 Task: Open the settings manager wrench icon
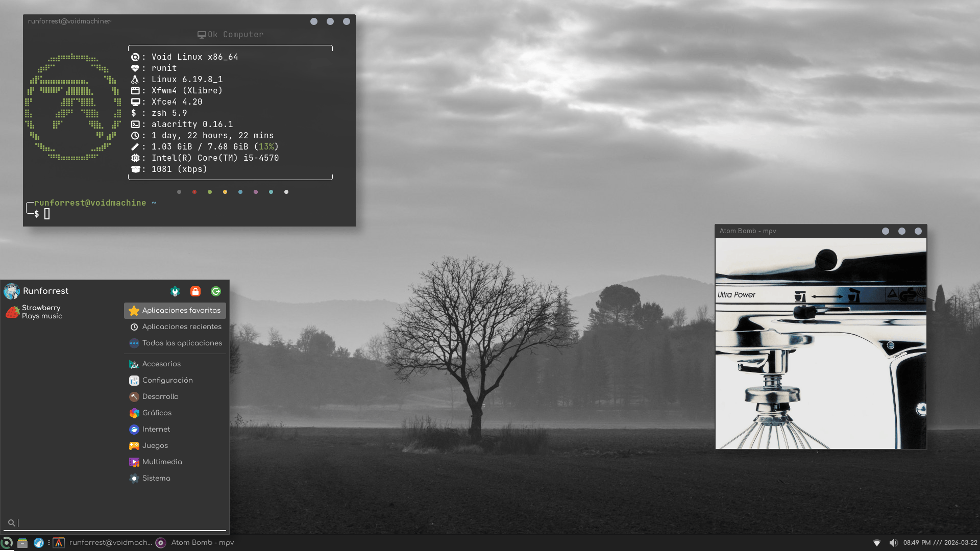175,291
